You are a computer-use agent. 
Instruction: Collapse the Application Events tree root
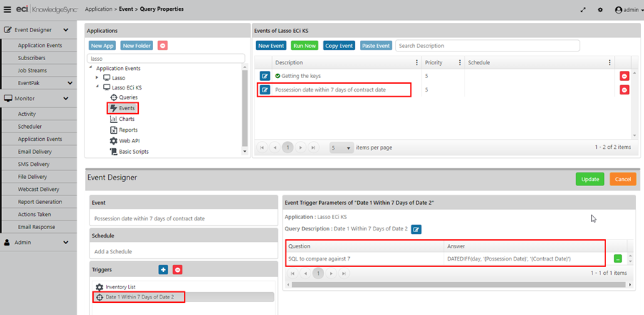(x=90, y=68)
